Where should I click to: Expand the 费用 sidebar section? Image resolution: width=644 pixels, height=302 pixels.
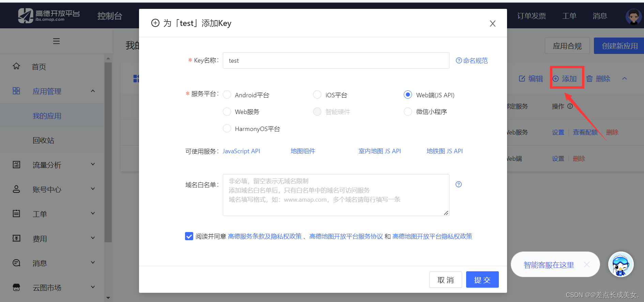point(93,238)
